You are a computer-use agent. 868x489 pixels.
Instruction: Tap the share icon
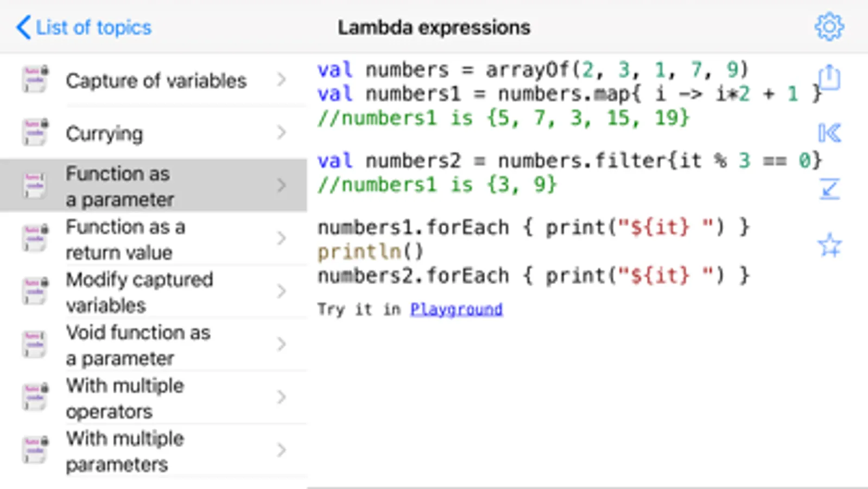click(x=829, y=77)
